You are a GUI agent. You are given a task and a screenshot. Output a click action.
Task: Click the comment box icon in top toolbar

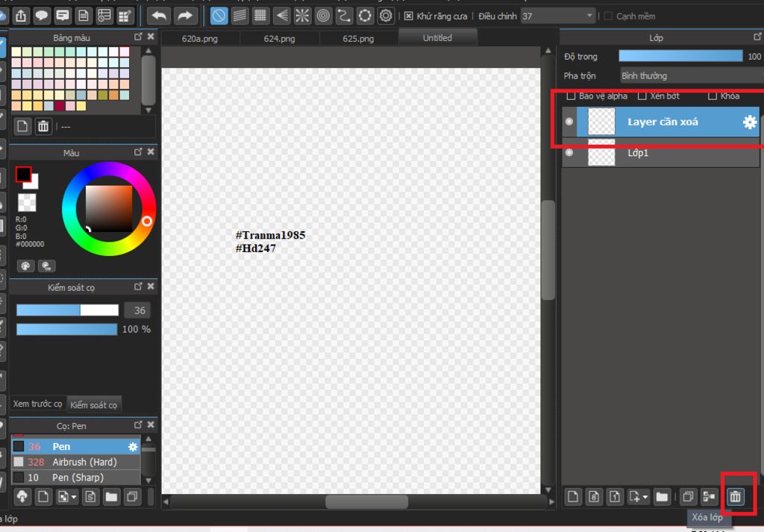(x=63, y=16)
